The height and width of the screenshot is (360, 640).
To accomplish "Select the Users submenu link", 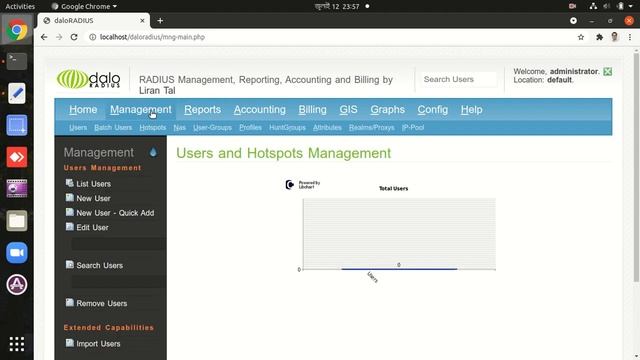I will pyautogui.click(x=78, y=127).
